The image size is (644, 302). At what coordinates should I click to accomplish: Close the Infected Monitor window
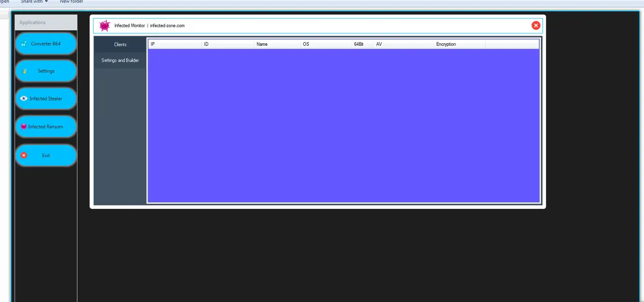535,25
